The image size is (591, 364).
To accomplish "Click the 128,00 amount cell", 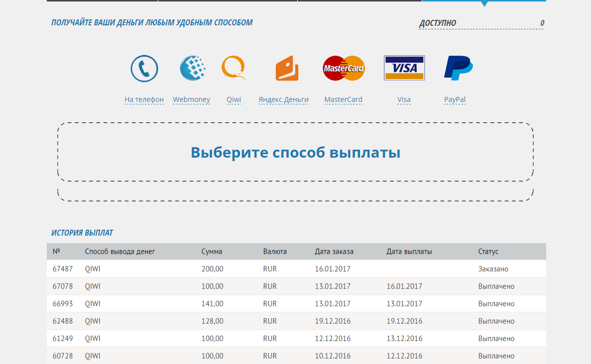I will (212, 321).
